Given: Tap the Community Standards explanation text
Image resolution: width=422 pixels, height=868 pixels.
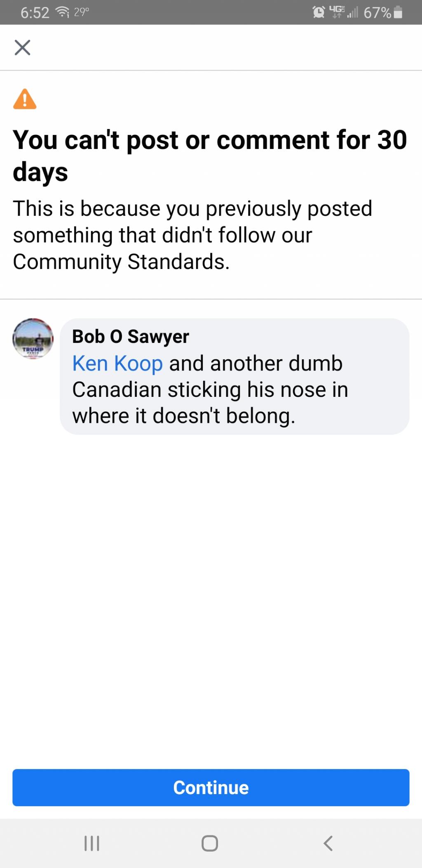Looking at the screenshot, I should (x=193, y=235).
